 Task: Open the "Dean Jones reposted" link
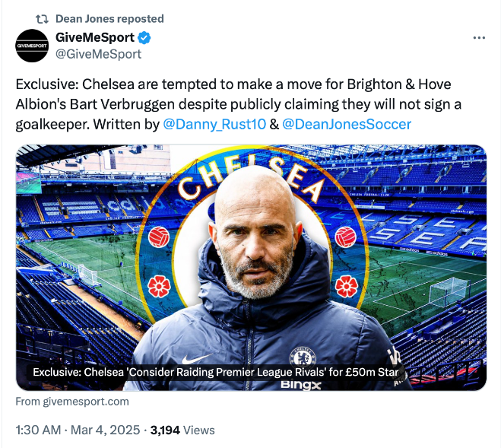(109, 18)
